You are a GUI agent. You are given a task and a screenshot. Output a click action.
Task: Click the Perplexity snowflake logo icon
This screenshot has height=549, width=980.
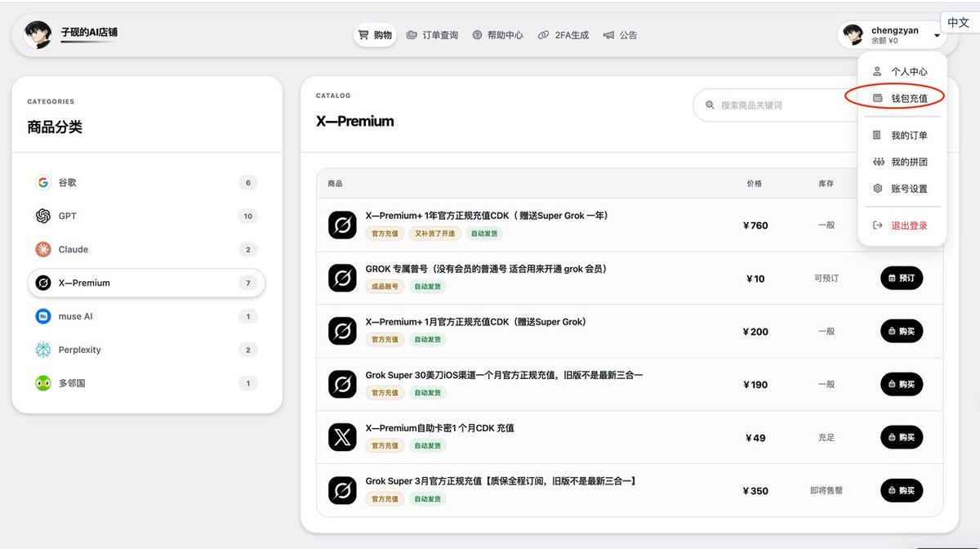pyautogui.click(x=43, y=350)
